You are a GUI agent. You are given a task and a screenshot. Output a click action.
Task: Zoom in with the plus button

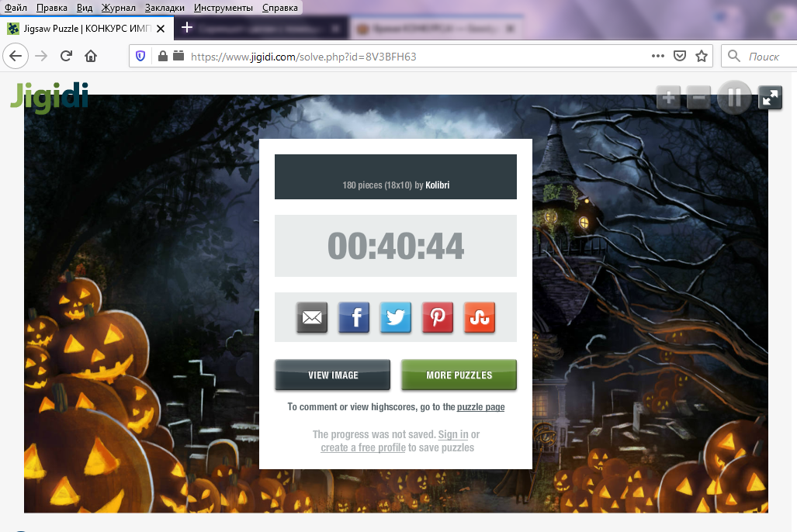[668, 97]
